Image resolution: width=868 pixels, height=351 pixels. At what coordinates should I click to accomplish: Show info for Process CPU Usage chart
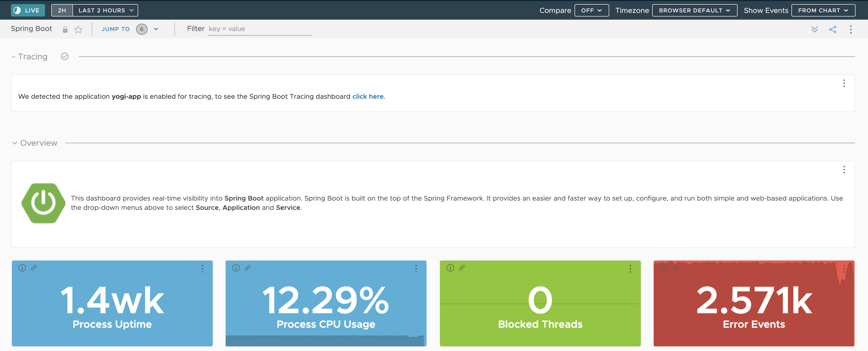pyautogui.click(x=236, y=268)
